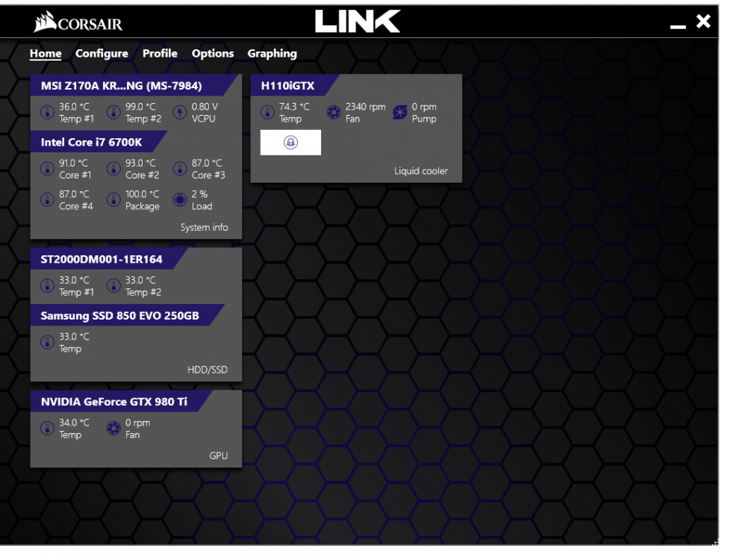Click the Samsung SSD Temp thermometer icon

pyautogui.click(x=47, y=342)
